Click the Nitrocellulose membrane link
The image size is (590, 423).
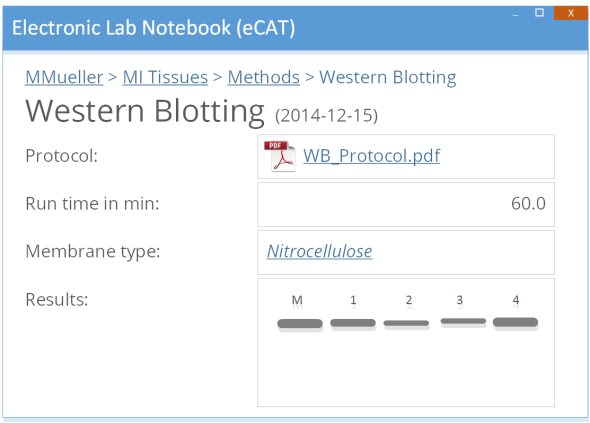[x=319, y=251]
